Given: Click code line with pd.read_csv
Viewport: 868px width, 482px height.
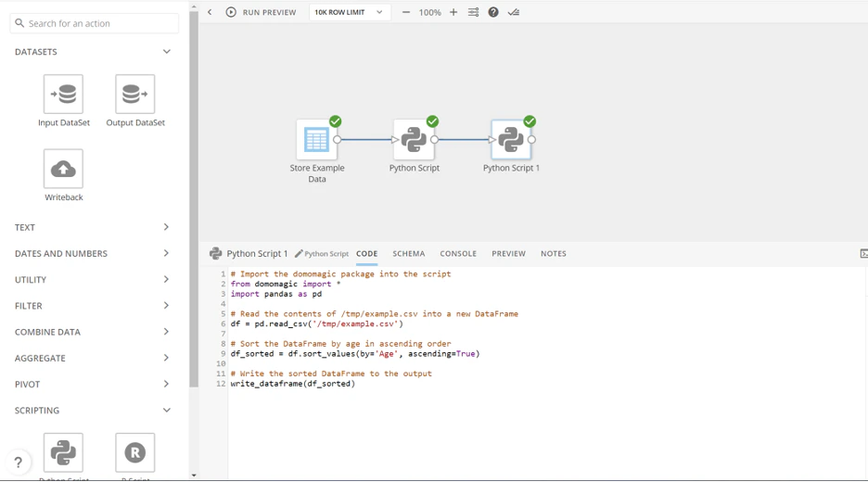Looking at the screenshot, I should click(x=316, y=323).
